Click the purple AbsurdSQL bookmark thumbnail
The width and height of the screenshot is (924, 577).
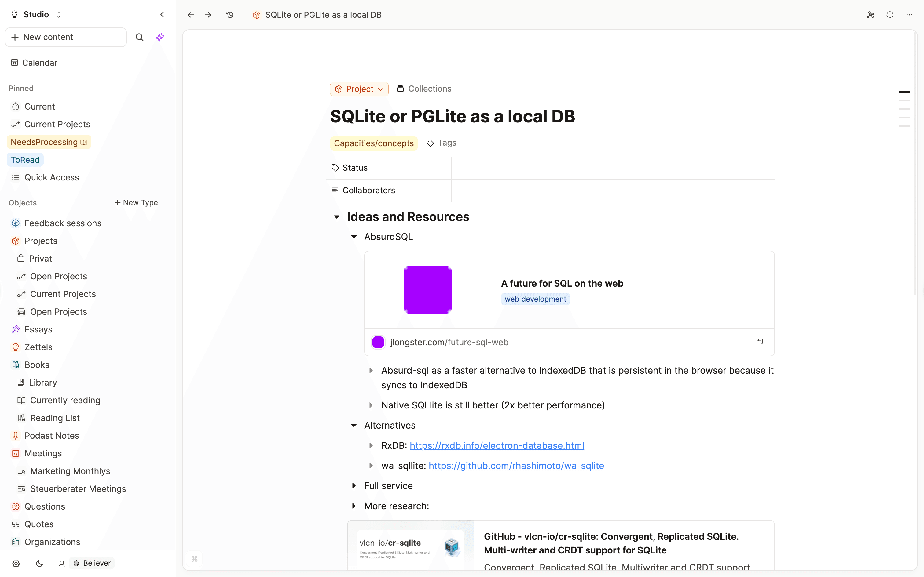point(428,290)
